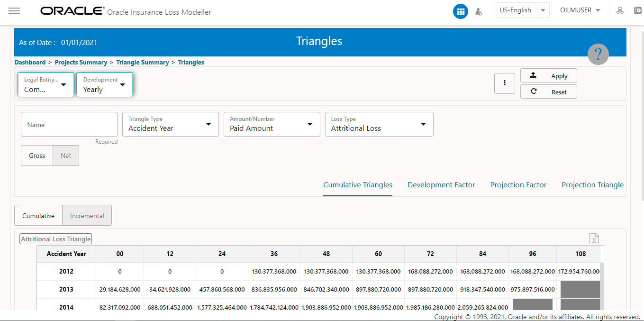Open the Projection Triangle tab
The width and height of the screenshot is (644, 321).
tap(592, 185)
